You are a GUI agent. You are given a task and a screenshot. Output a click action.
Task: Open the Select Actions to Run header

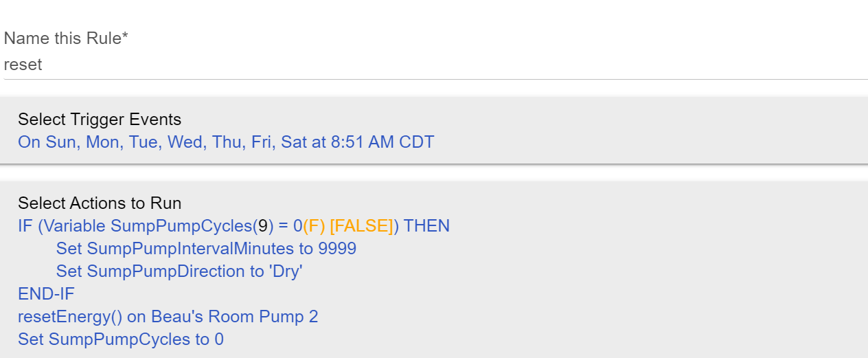click(100, 203)
